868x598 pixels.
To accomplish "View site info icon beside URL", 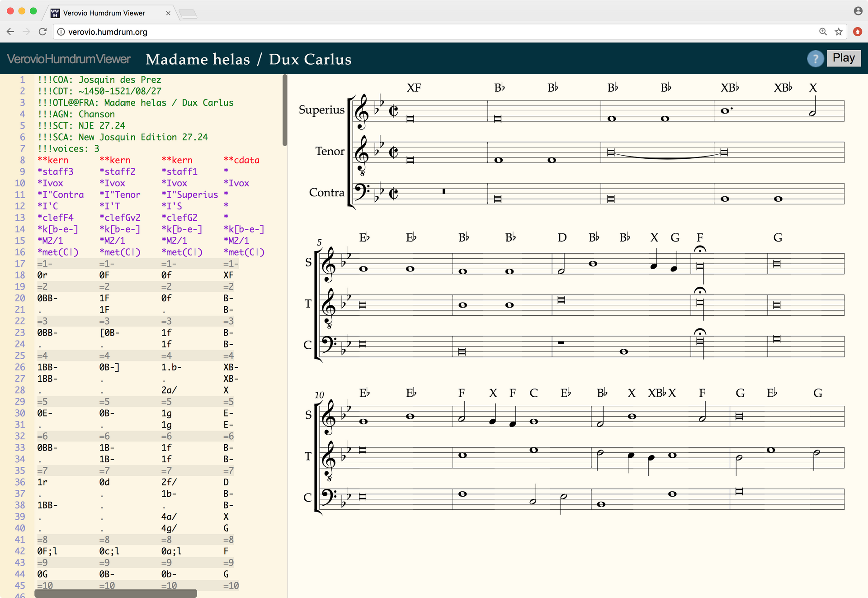I will [x=61, y=32].
